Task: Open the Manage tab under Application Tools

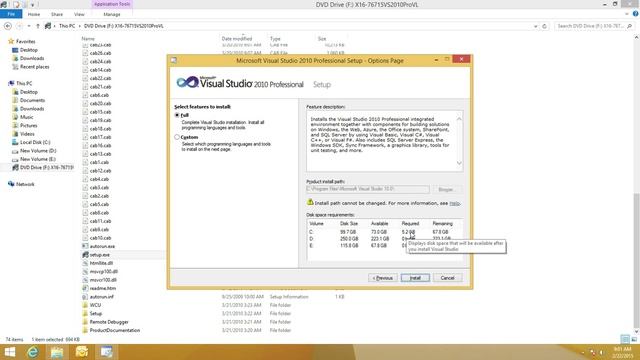Action: (112, 14)
